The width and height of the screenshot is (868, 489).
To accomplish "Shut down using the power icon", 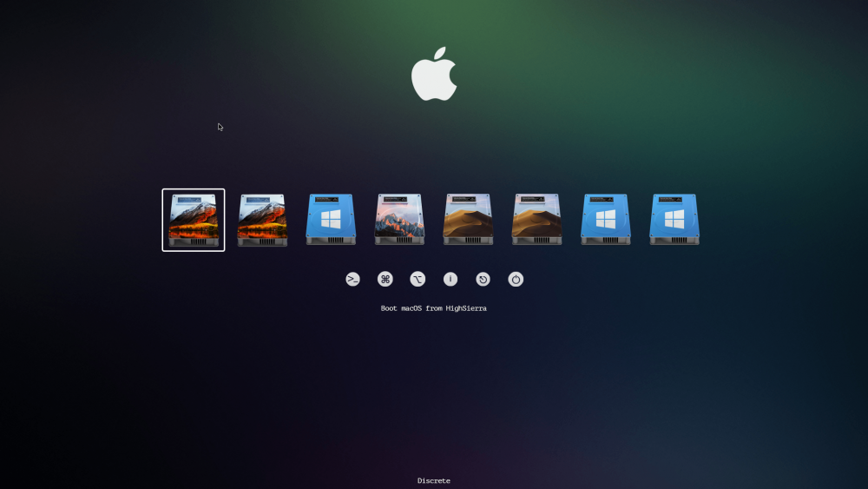I will (x=516, y=279).
